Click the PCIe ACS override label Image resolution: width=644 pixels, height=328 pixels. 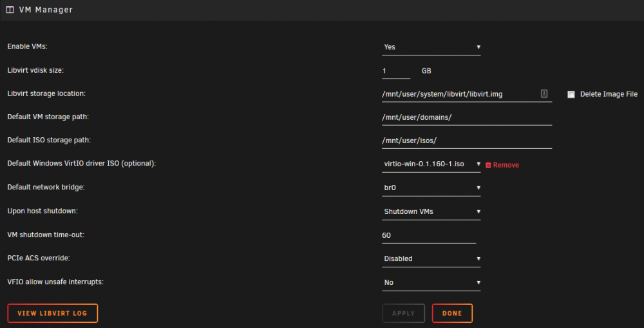[39, 258]
